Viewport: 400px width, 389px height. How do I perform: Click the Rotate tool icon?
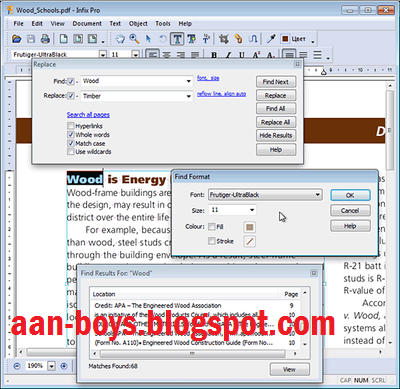pyautogui.click(x=163, y=39)
